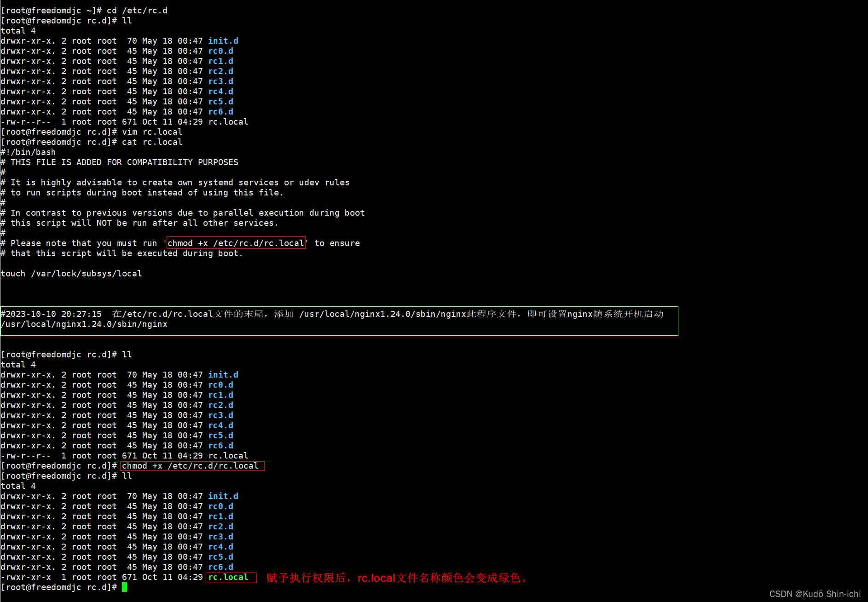
Task: Click the line starting "It is highly advisable"
Action: 175,183
